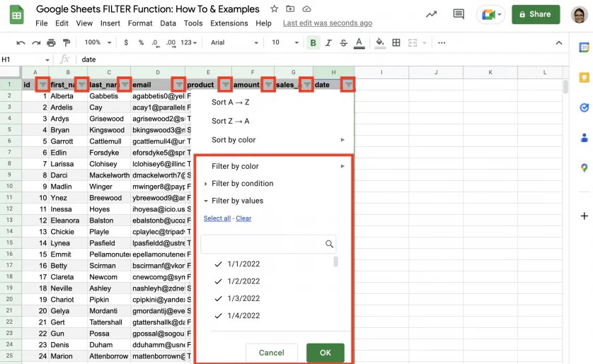The height and width of the screenshot is (364, 593).
Task: Uncheck the 1/1/2022 value
Action: 218,264
